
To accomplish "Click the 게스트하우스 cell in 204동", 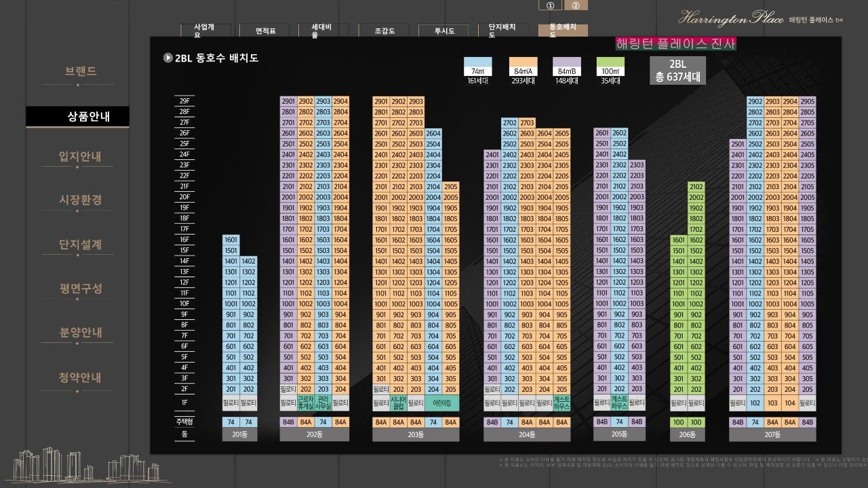I will tap(561, 403).
